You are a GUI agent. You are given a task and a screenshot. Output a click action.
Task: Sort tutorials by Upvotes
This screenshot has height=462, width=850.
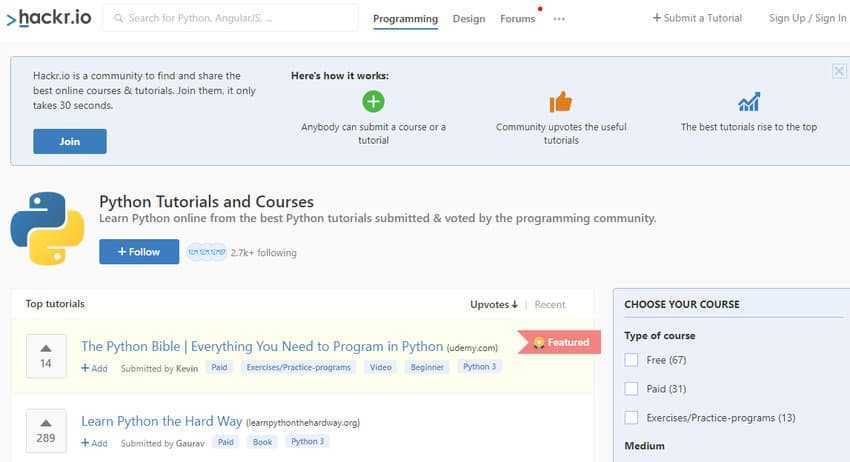(494, 305)
